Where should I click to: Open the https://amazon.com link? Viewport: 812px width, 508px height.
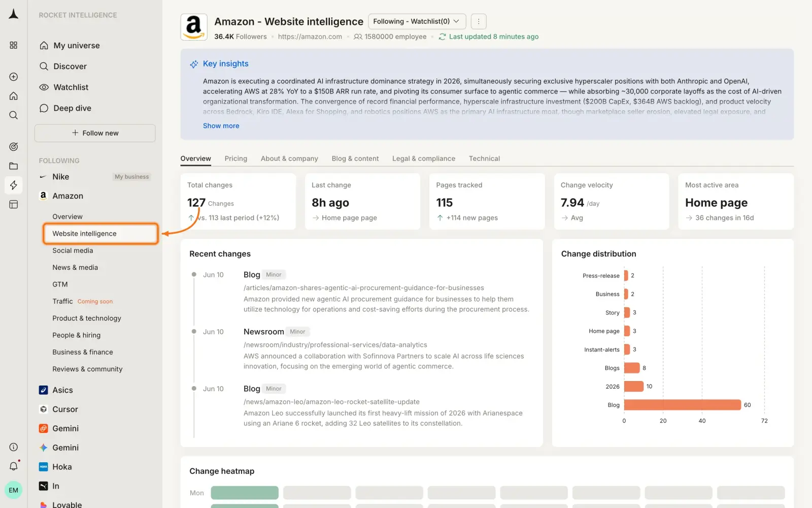(310, 37)
